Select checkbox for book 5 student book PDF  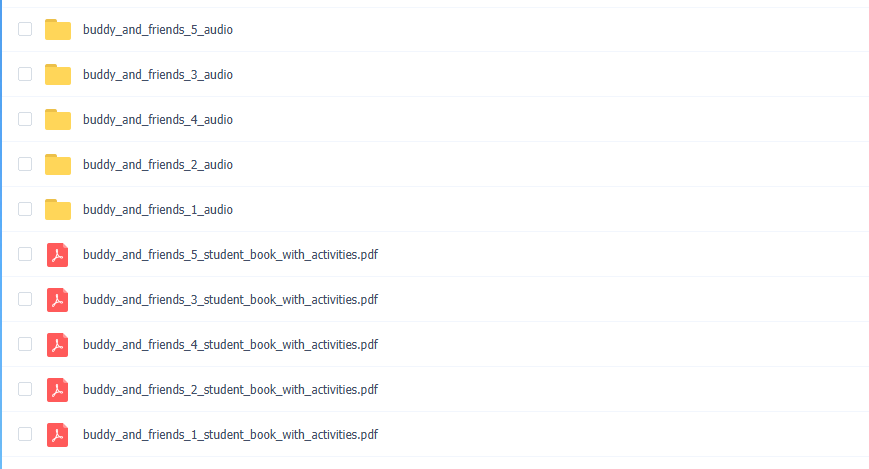[25, 254]
